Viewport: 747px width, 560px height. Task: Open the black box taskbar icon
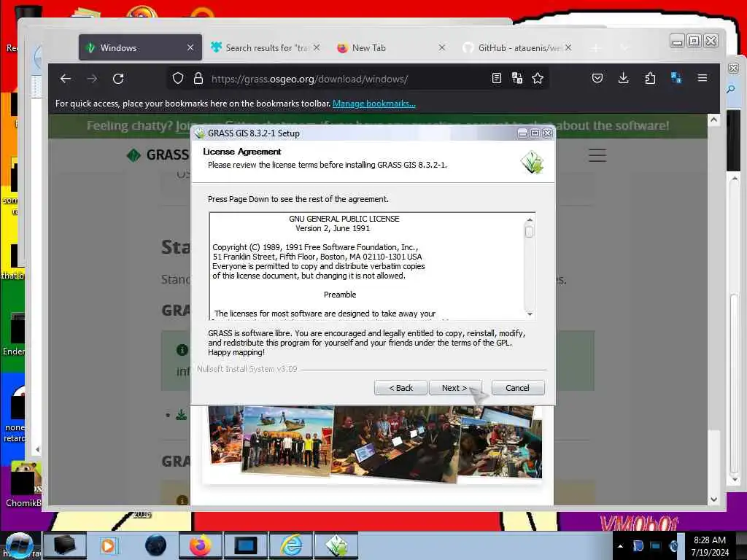coord(65,545)
